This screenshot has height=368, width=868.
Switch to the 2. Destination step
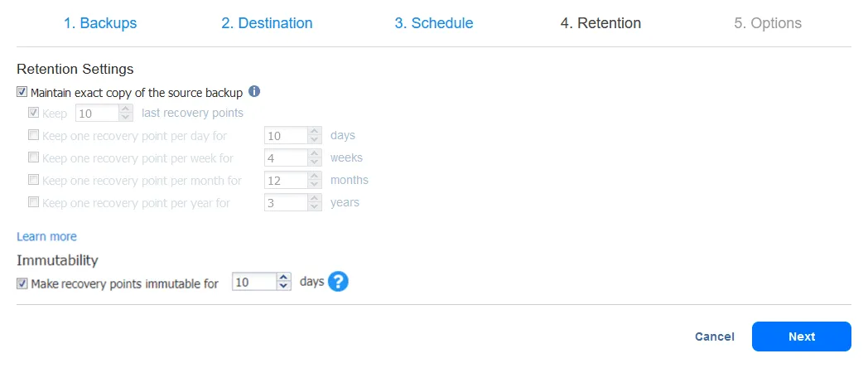click(267, 23)
